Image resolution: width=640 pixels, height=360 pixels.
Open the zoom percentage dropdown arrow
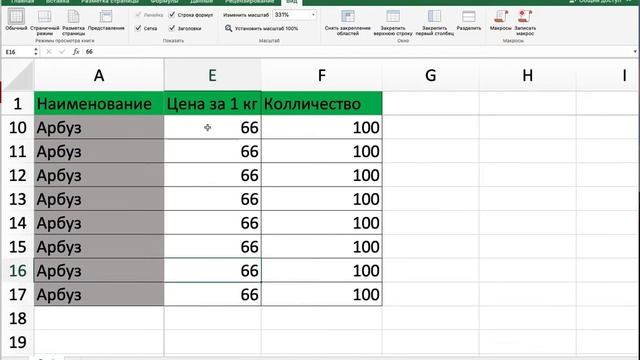pyautogui.click(x=313, y=15)
